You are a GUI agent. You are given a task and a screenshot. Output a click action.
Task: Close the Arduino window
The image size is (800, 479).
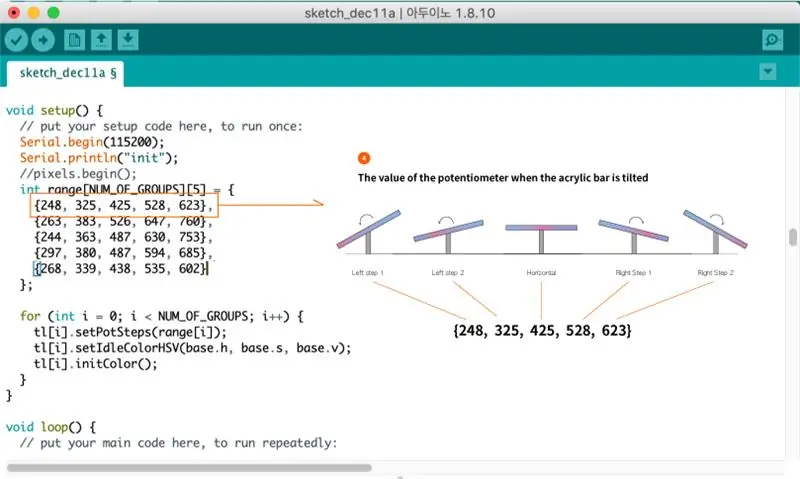click(x=14, y=13)
